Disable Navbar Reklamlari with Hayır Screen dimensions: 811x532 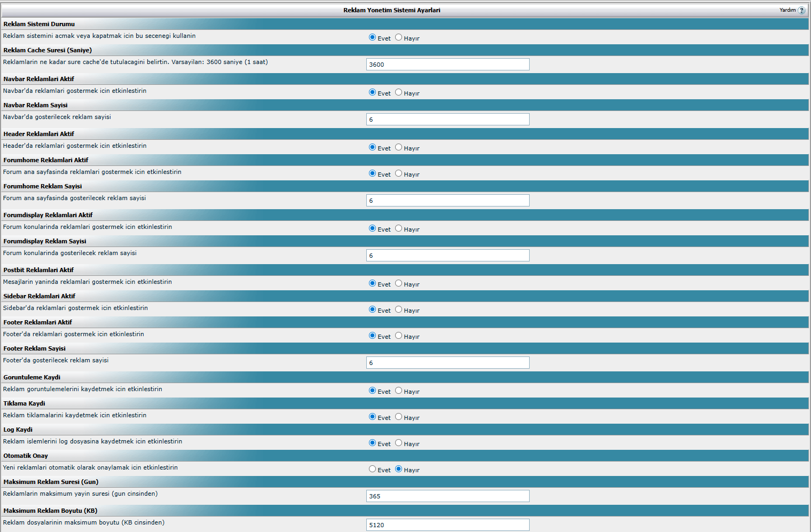(x=398, y=92)
